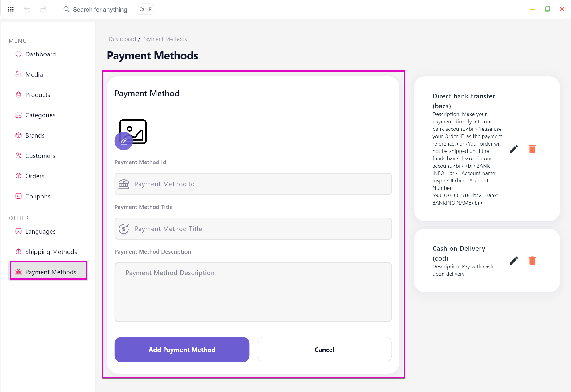Click the undo arrow icon
This screenshot has height=392, width=571.
(27, 9)
